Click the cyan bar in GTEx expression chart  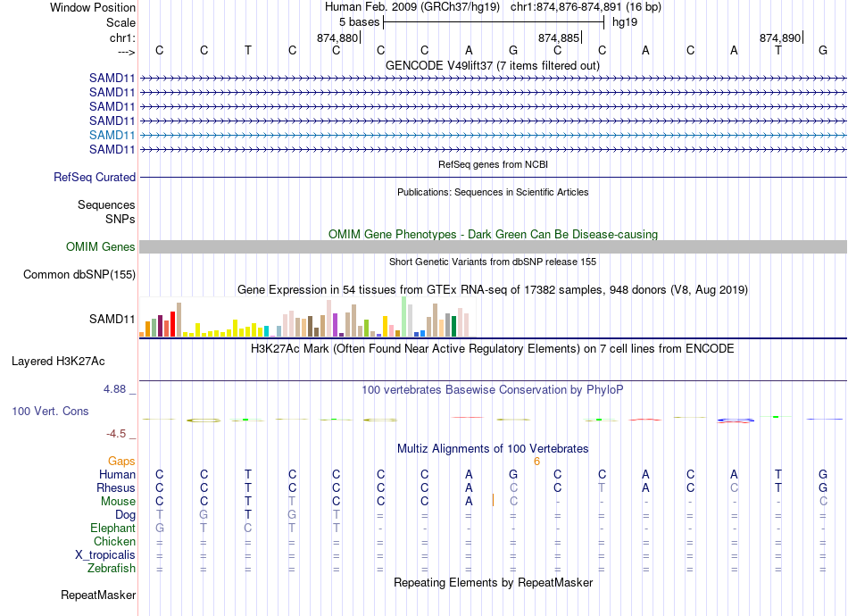[266, 331]
